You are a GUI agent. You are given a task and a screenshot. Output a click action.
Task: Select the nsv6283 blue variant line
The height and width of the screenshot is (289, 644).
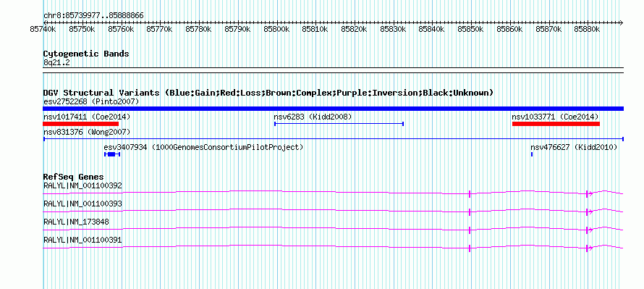pos(339,124)
